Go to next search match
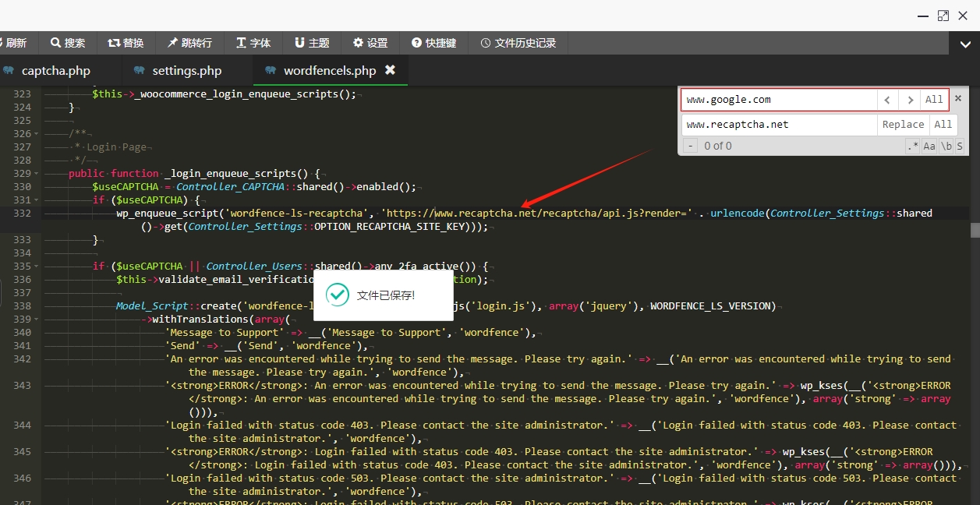 coord(908,100)
